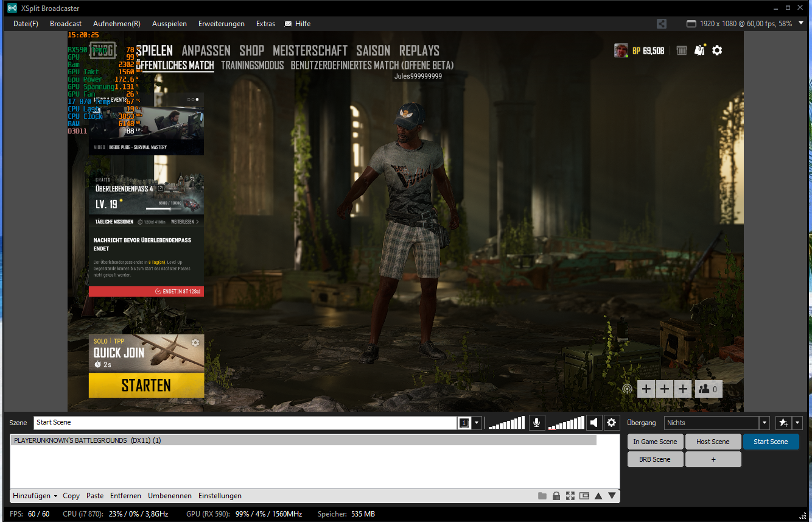Select TRAININGSMODUS in PUBG menu
Image resolution: width=812 pixels, height=522 pixels.
pyautogui.click(x=252, y=65)
